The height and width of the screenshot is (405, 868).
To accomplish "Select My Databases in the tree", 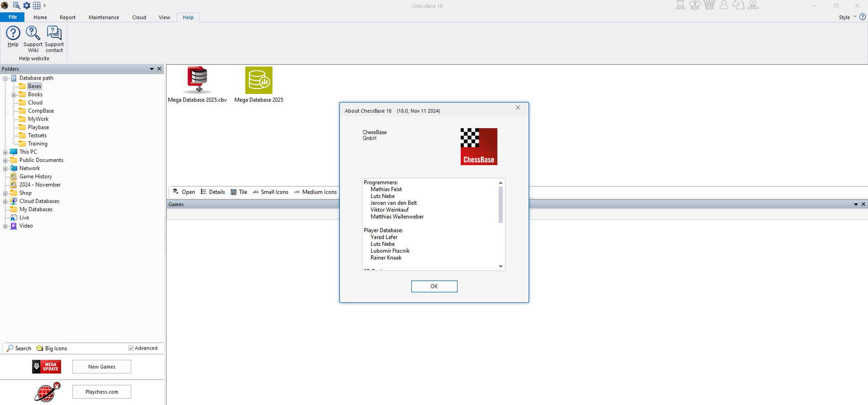I will point(36,210).
